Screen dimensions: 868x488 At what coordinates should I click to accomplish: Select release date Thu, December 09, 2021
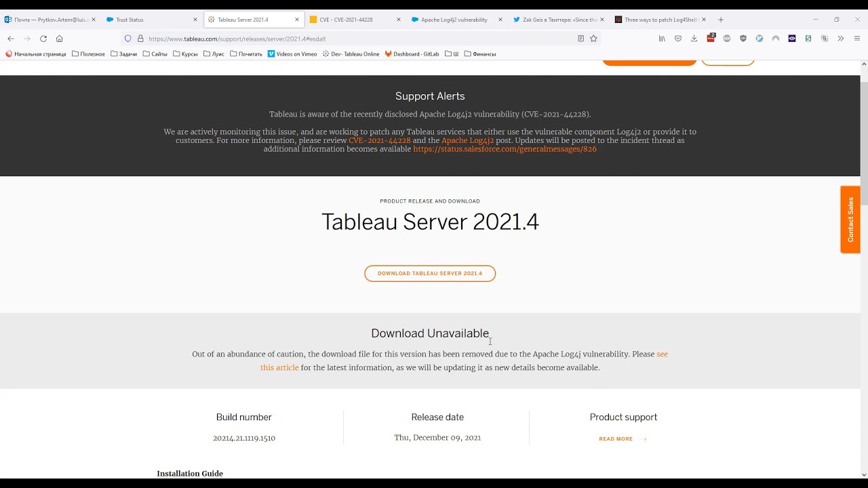pos(437,438)
